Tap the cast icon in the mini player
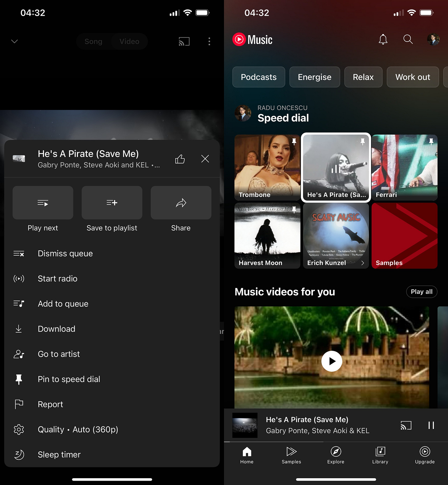 pyautogui.click(x=406, y=425)
